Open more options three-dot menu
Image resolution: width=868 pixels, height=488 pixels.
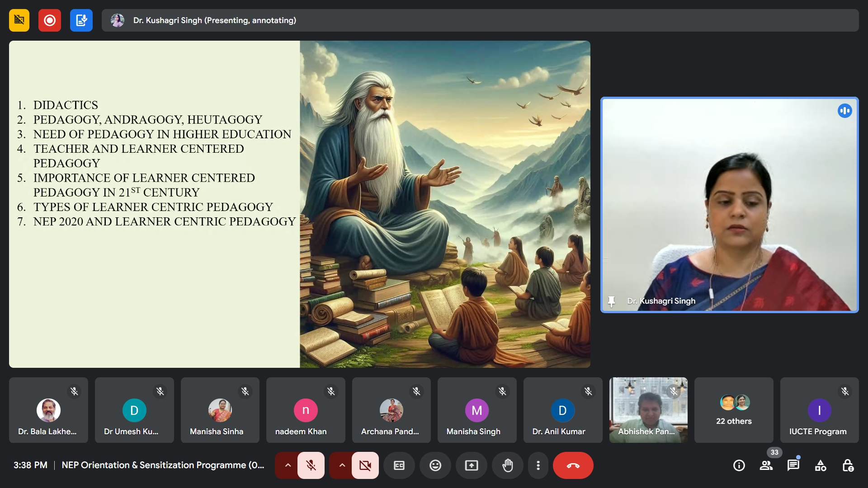538,465
